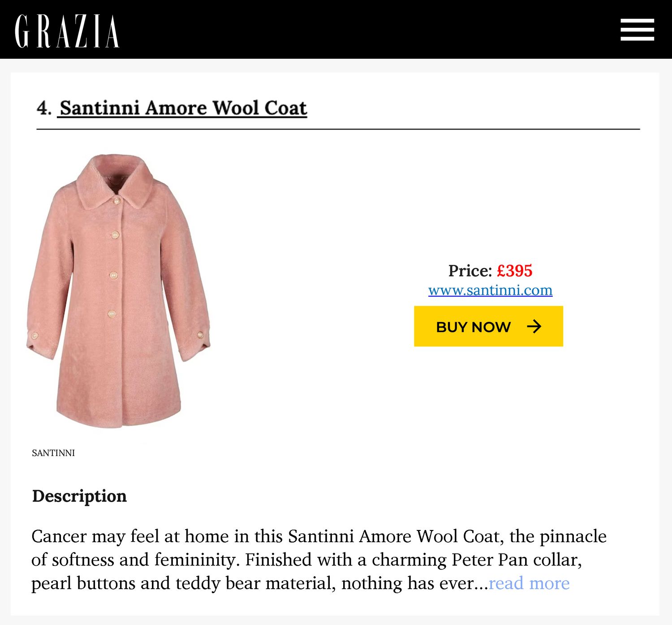Click the SANTINNI image caption
Screen dimensions: 672x625
pos(53,453)
